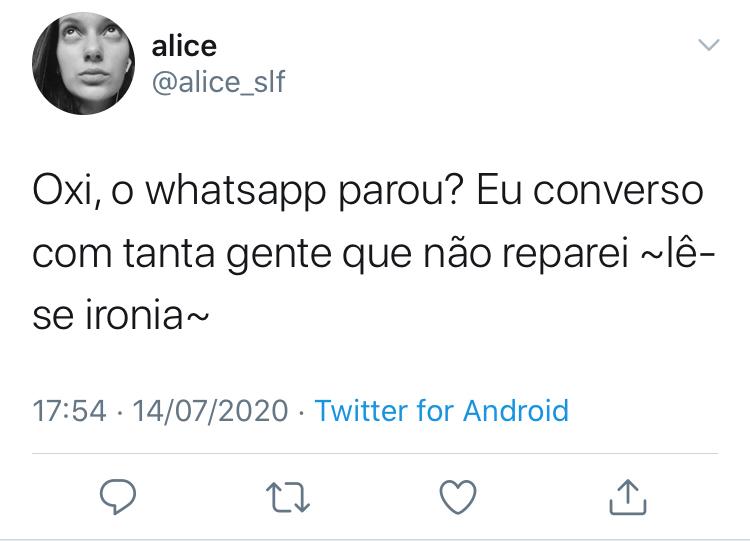Click the word "gente" in the tweet

point(278,254)
